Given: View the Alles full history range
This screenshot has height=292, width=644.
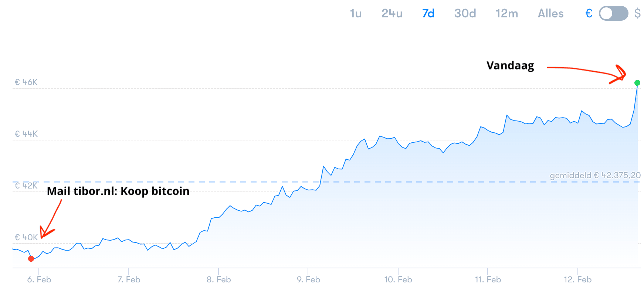Looking at the screenshot, I should 550,14.
